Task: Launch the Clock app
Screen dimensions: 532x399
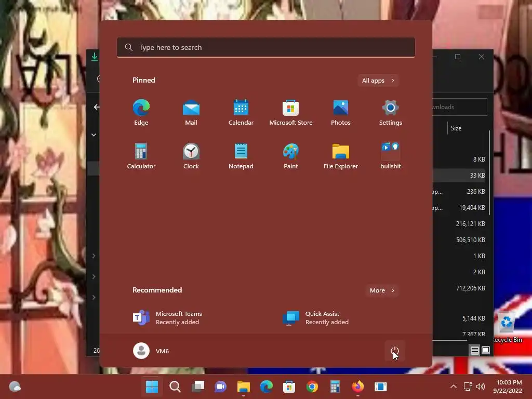Action: point(191,156)
